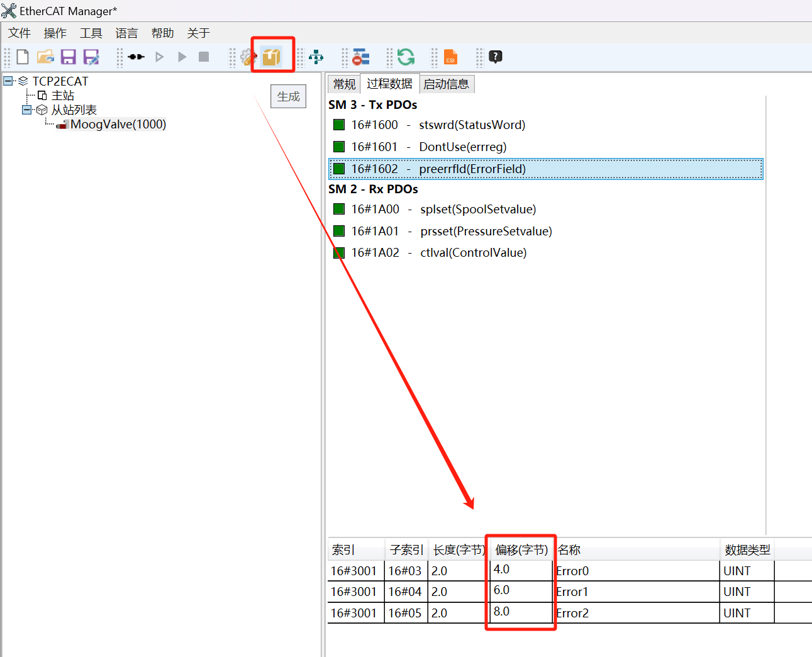This screenshot has width=812, height=657.
Task: Click the 子索引 column header
Action: [x=406, y=549]
